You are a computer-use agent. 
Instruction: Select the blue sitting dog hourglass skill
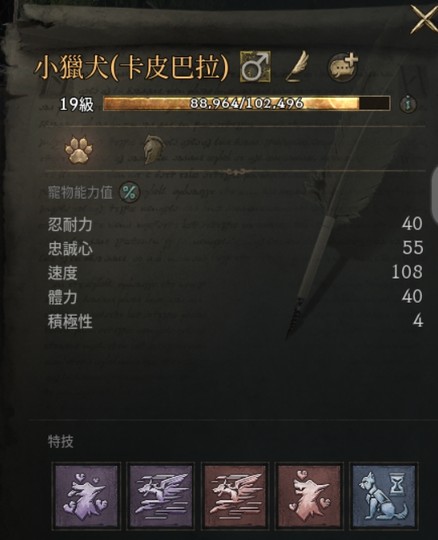pyautogui.click(x=383, y=497)
